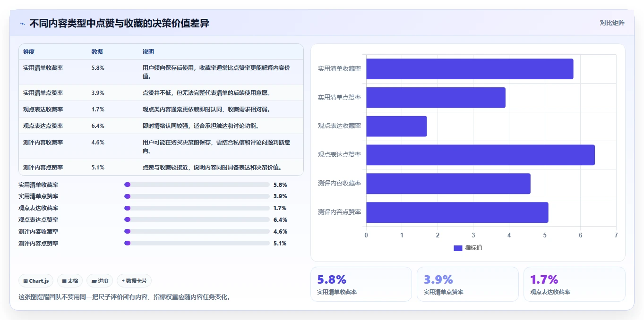Toggle the 指标值 legend swatch
Screen dimensions: 644x320
pos(457,248)
